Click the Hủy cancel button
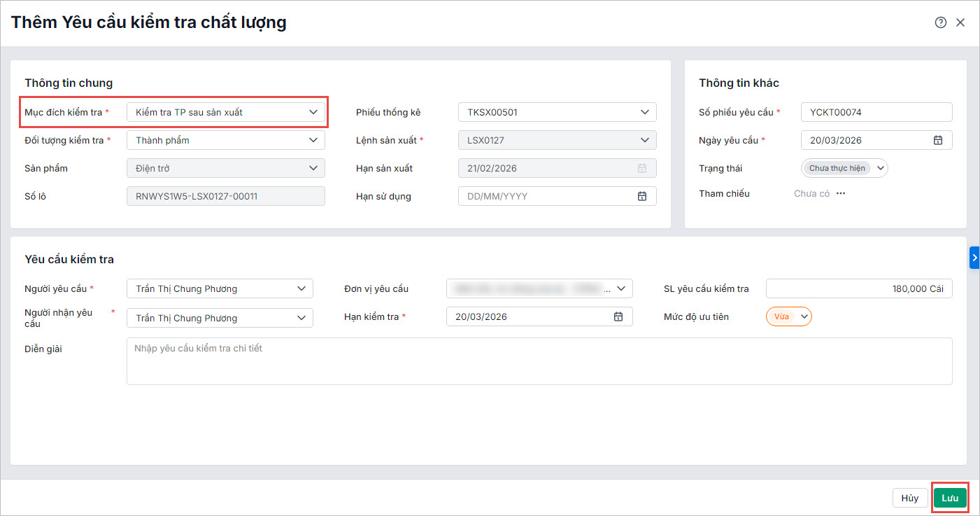Viewport: 980px width, 516px height. coord(909,498)
